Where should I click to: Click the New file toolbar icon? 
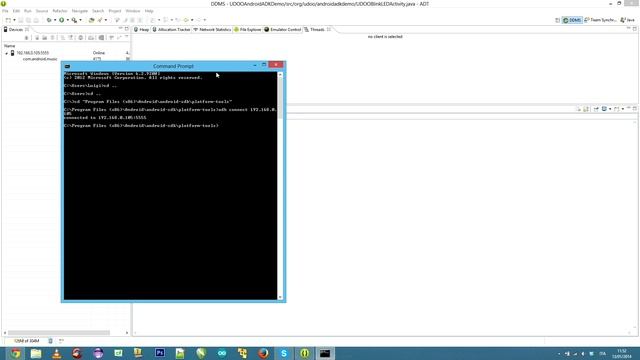click(x=8, y=20)
